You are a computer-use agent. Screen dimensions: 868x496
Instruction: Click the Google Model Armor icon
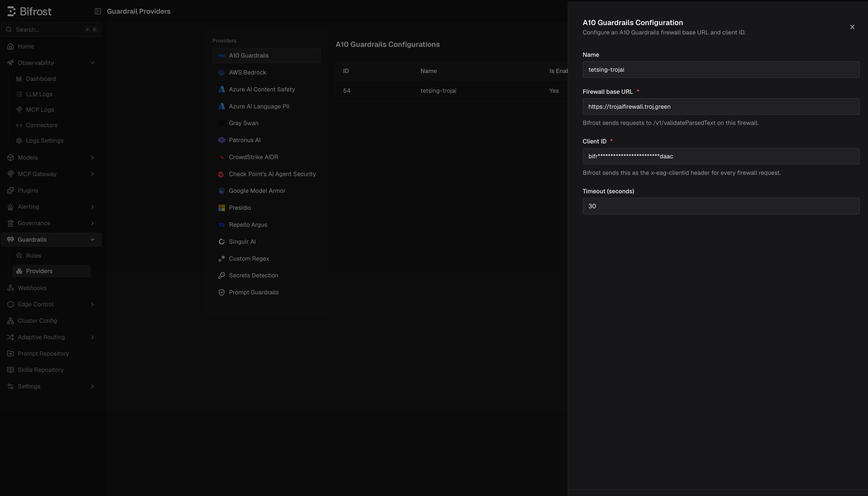click(221, 191)
